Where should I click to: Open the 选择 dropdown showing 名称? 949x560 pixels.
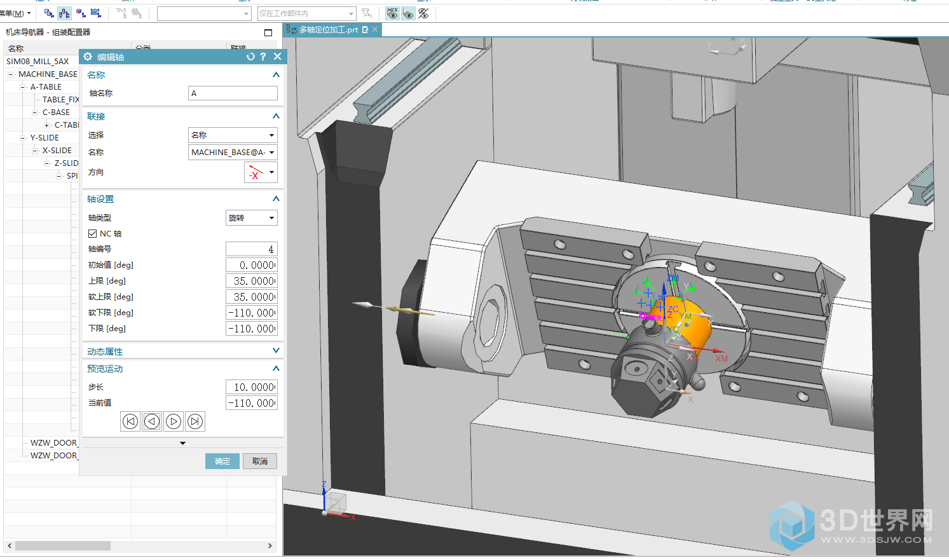click(x=233, y=135)
